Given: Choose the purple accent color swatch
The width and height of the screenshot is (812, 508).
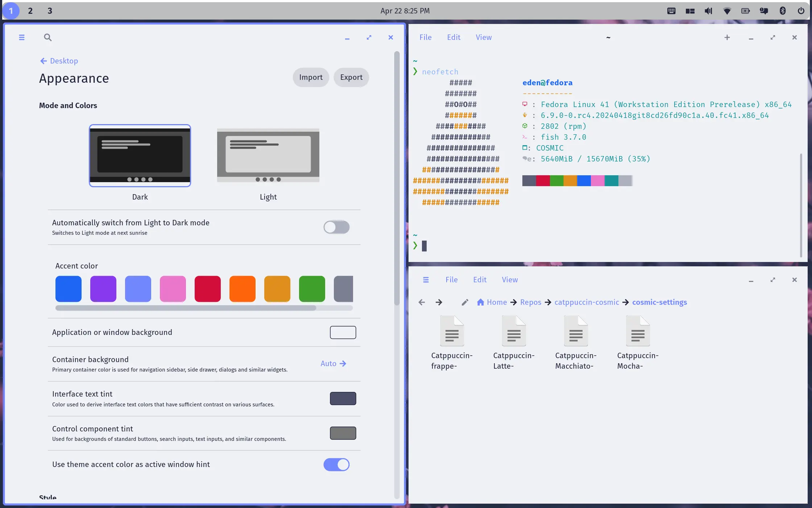Looking at the screenshot, I should 103,289.
